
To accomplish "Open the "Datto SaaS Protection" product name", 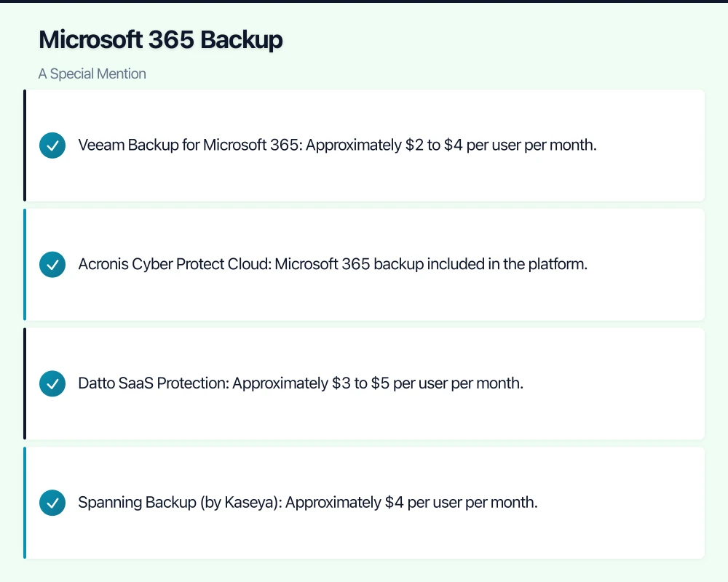I will 154,383.
